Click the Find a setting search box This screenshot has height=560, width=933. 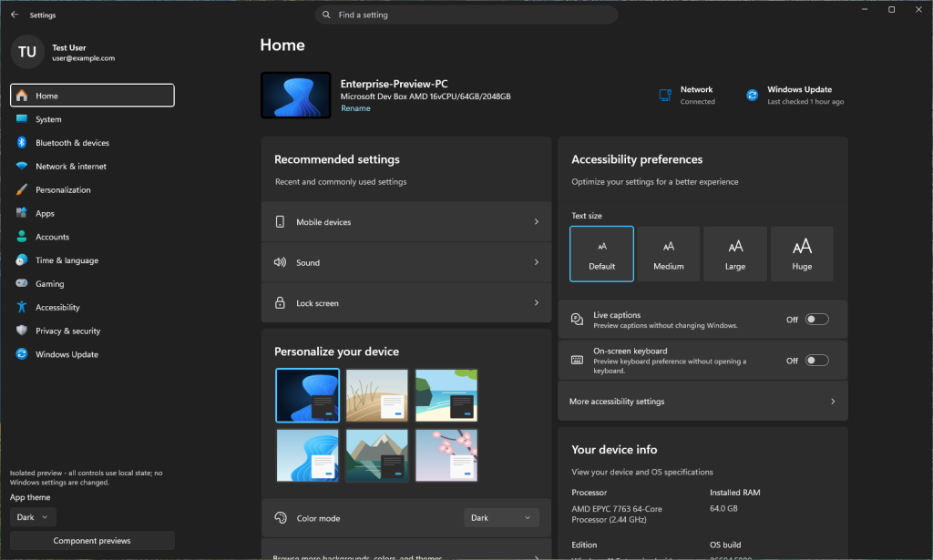[466, 15]
